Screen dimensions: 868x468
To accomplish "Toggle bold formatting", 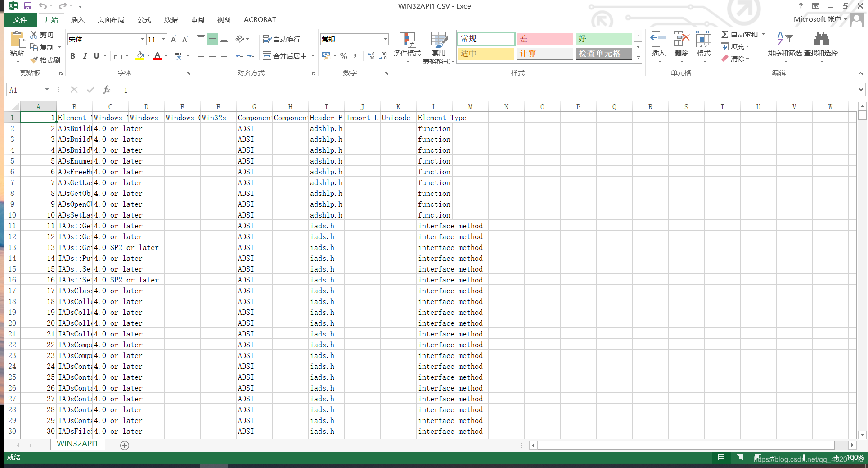I will [x=73, y=56].
